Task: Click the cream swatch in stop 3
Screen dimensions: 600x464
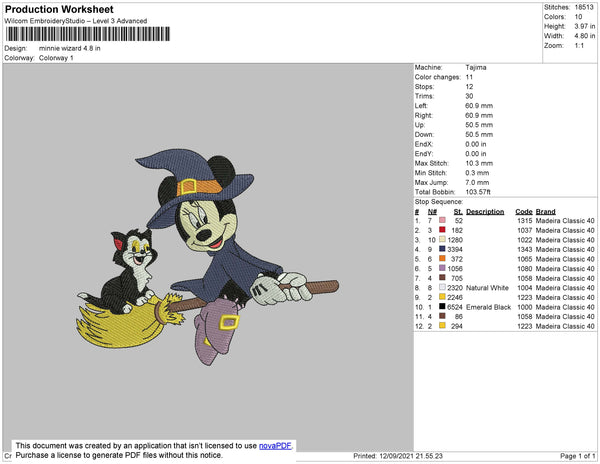Action: [x=442, y=239]
